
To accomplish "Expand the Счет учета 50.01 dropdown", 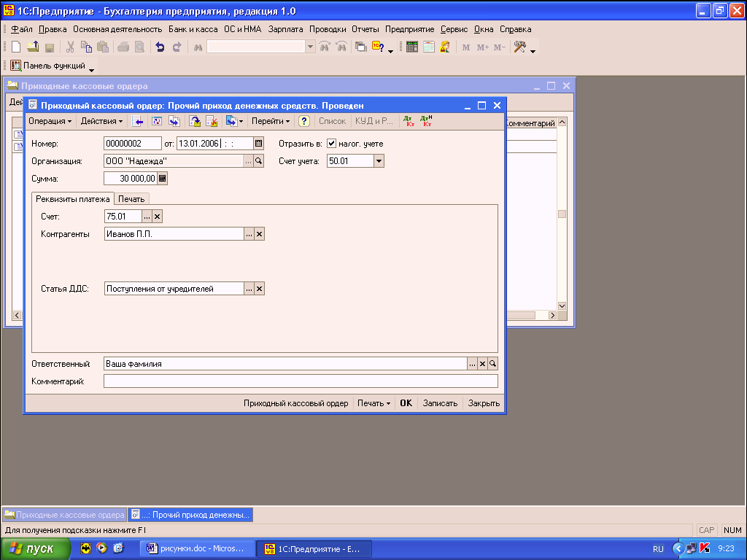I will point(379,161).
